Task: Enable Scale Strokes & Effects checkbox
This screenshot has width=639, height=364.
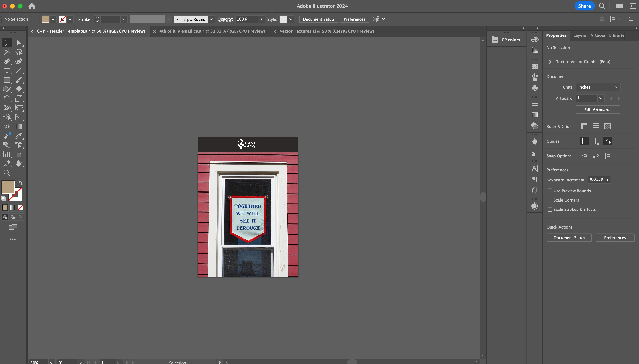Action: tap(550, 210)
